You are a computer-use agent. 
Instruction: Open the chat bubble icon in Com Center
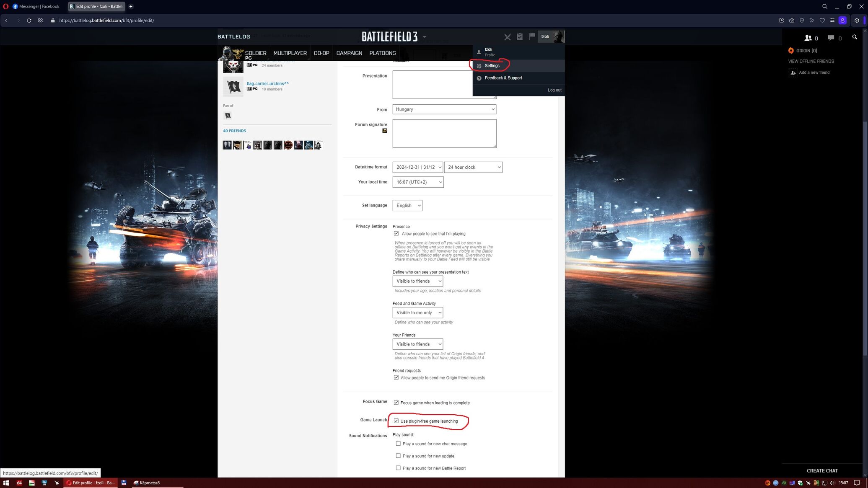point(831,38)
